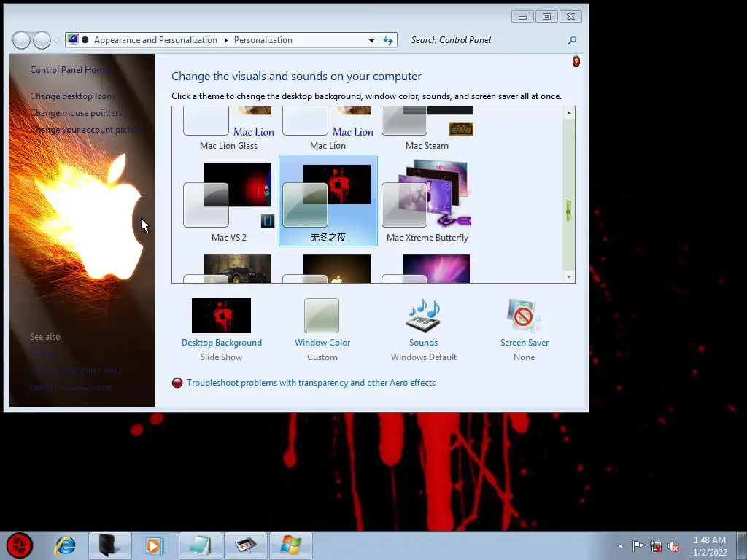Go forward with the navigation forward button
Viewport: 747px width, 560px height.
click(42, 41)
